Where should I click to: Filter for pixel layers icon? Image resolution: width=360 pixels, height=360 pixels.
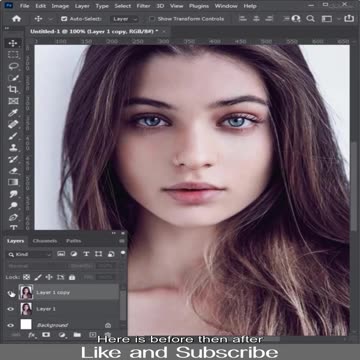[x=61, y=254]
